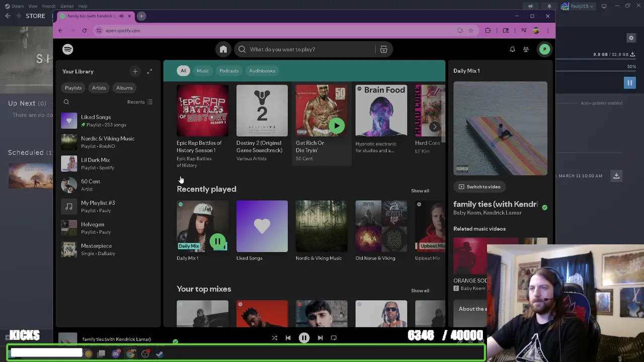Open Destiny 2 Original Game Soundtrack album

262,124
